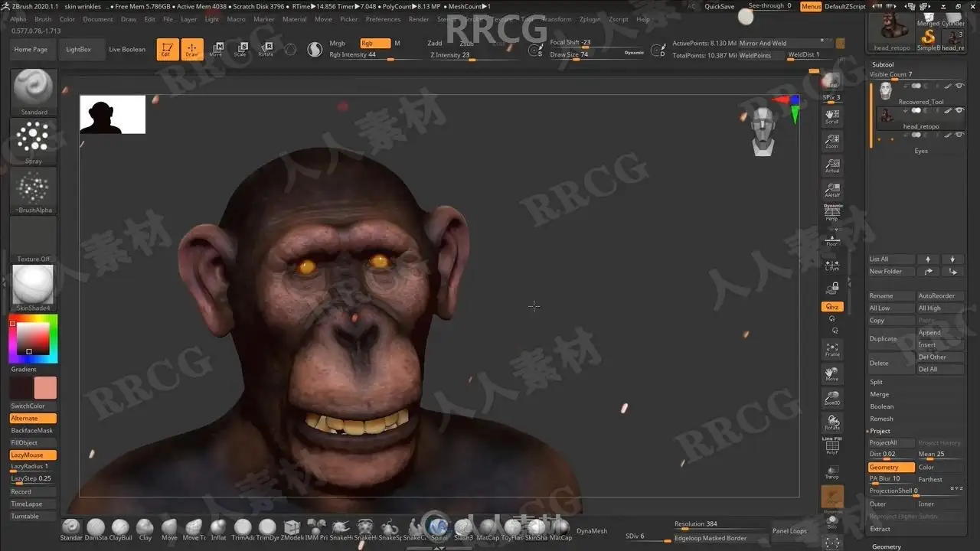The image size is (980, 551).
Task: Expand the Geometry palette section at the bottom
Action: 887,546
